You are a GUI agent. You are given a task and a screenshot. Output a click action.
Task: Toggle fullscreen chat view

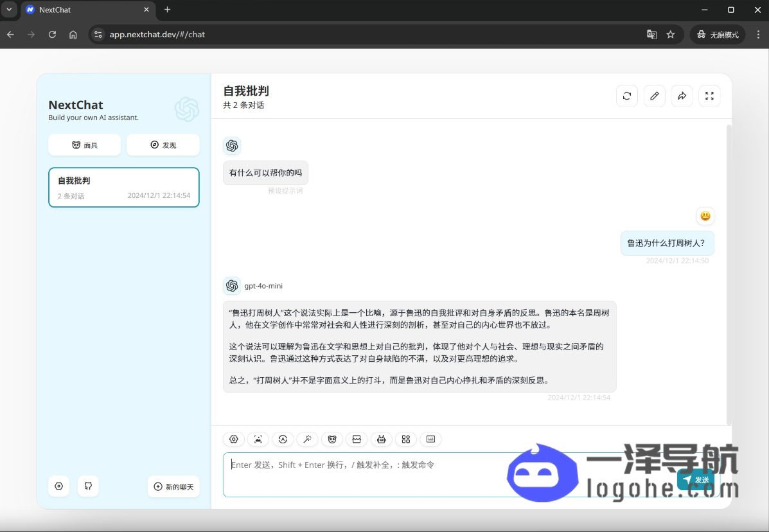coord(709,96)
